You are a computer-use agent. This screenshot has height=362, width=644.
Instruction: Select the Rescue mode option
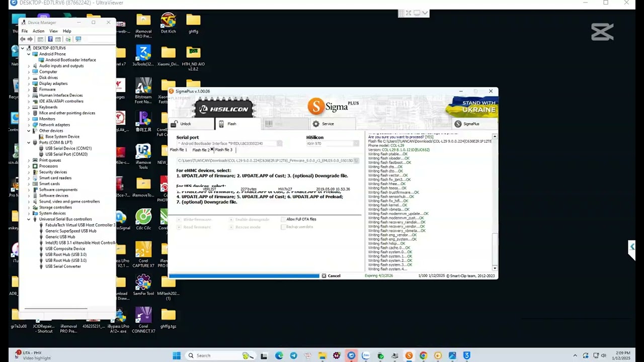click(x=245, y=227)
